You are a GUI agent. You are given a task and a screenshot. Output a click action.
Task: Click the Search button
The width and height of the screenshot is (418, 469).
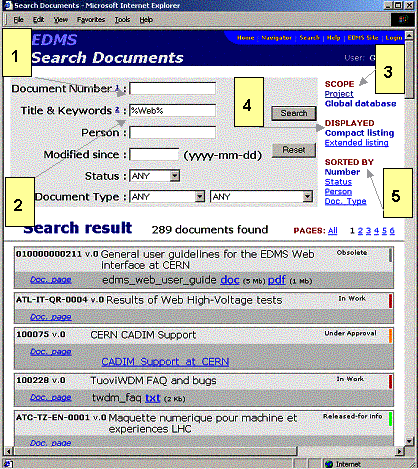point(294,113)
